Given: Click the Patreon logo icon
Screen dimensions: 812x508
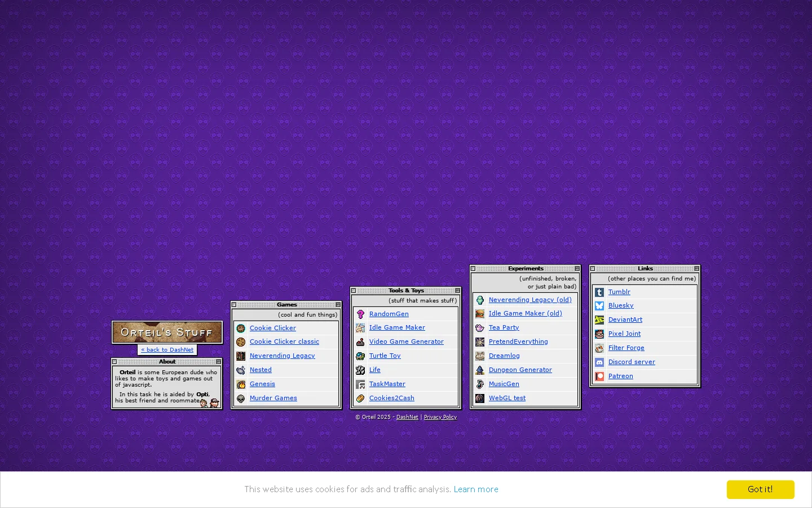Looking at the screenshot, I should 599,376.
